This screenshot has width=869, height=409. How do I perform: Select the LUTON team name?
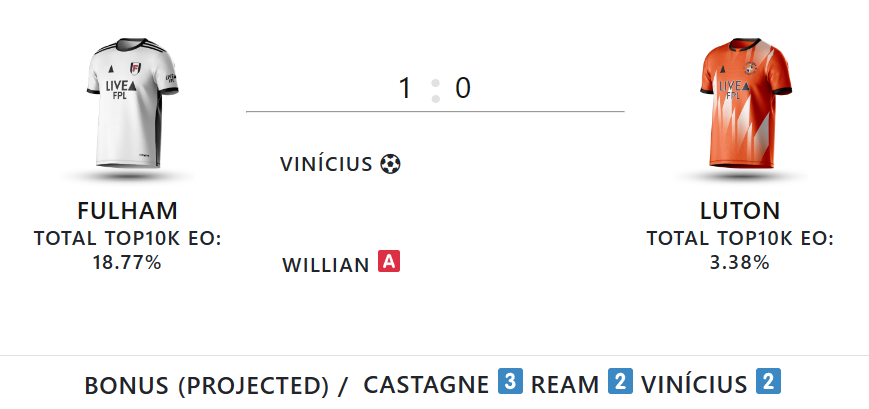pyautogui.click(x=740, y=211)
